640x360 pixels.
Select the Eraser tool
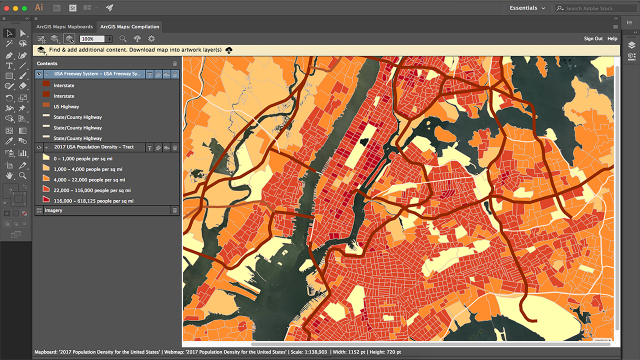[x=22, y=86]
